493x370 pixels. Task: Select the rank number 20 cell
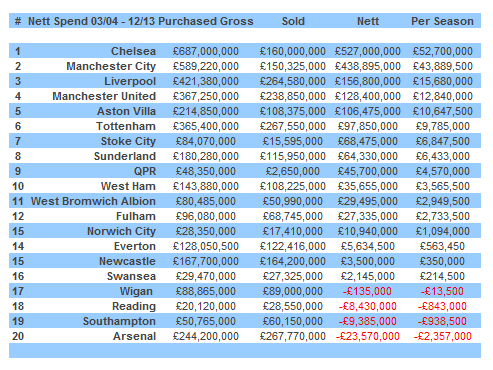tap(18, 336)
